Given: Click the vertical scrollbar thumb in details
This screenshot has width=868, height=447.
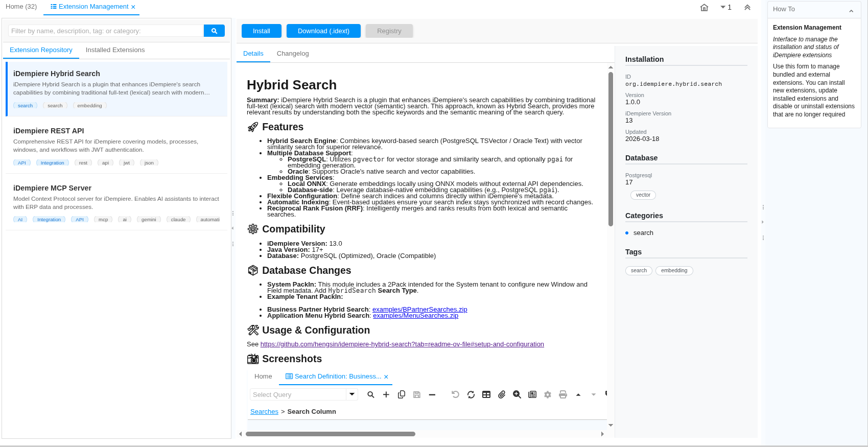Looking at the screenshot, I should point(611,149).
